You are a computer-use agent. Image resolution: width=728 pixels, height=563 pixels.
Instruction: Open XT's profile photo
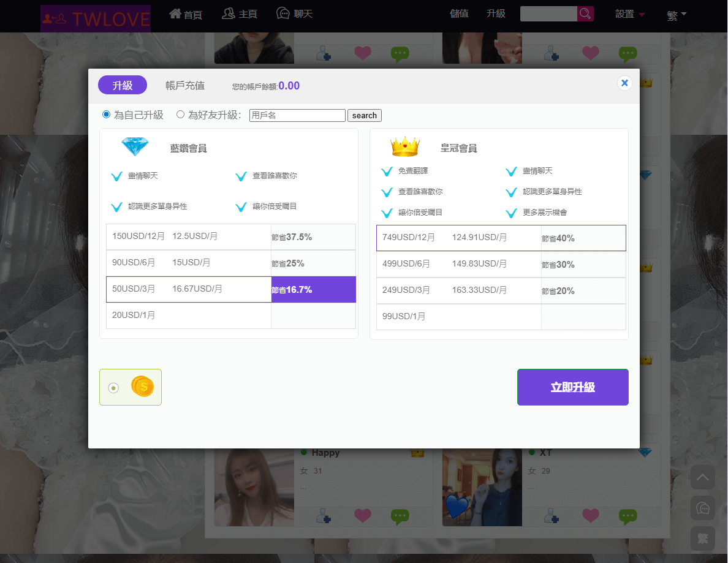coord(482,488)
